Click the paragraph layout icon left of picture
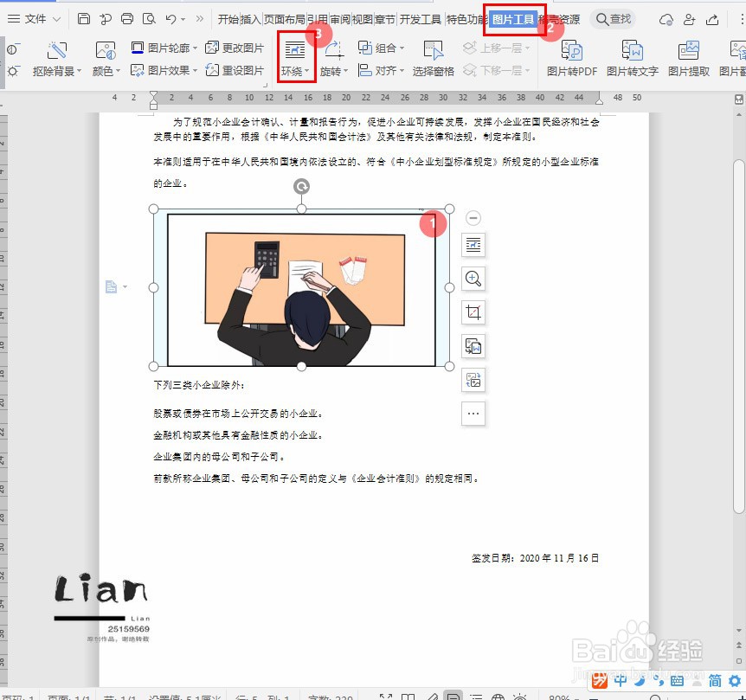Screen dimensions: 746x700 click(112, 286)
